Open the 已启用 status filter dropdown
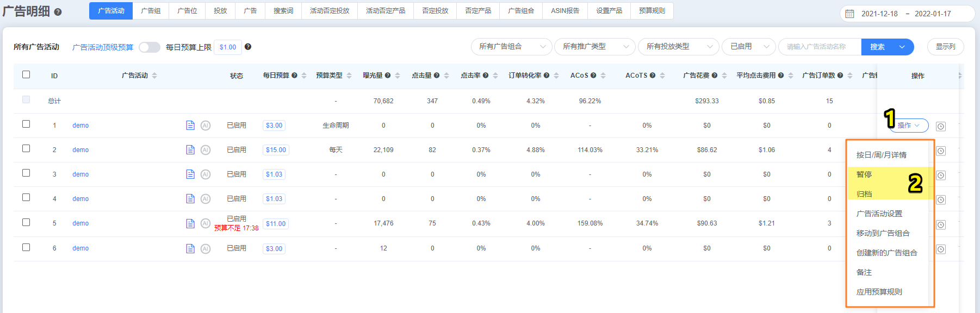The image size is (980, 313). click(749, 47)
